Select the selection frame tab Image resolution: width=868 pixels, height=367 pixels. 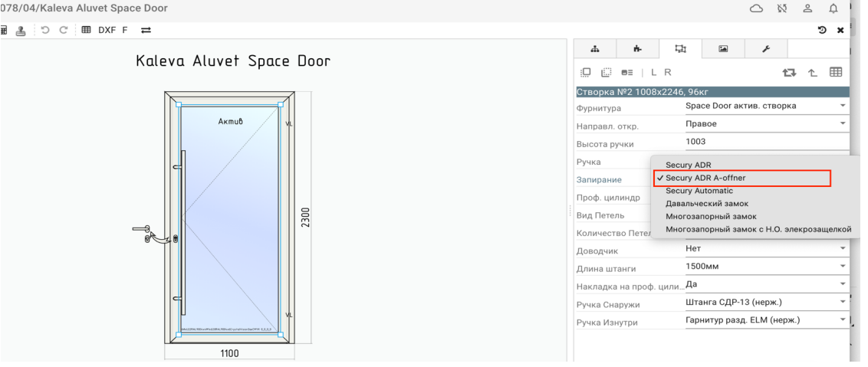[x=680, y=49]
